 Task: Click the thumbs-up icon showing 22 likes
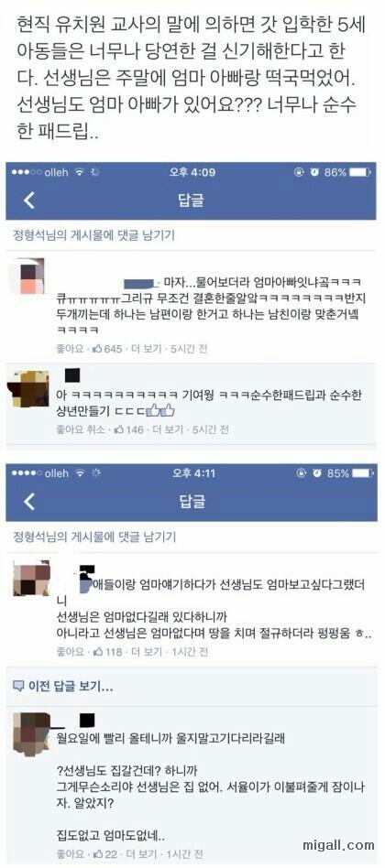pos(97,853)
